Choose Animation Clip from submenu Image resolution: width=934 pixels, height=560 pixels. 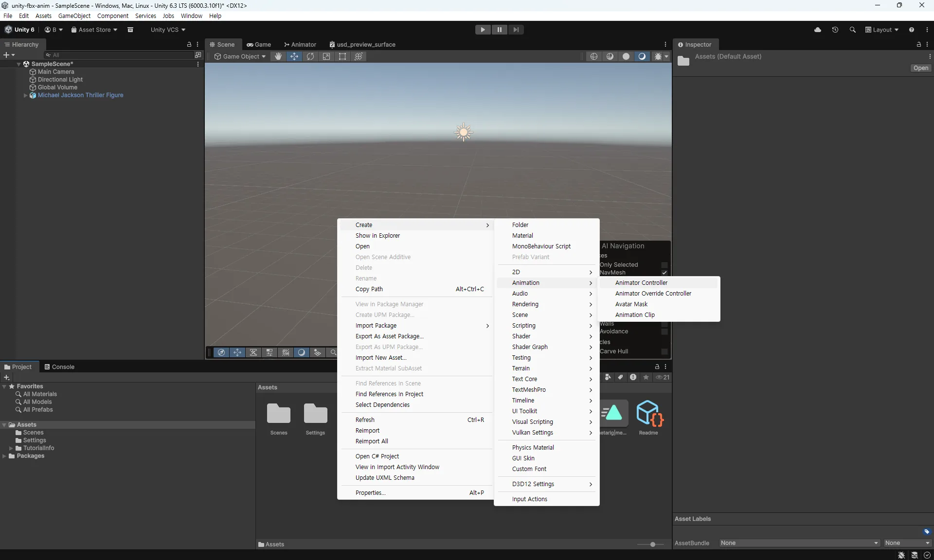tap(659, 315)
